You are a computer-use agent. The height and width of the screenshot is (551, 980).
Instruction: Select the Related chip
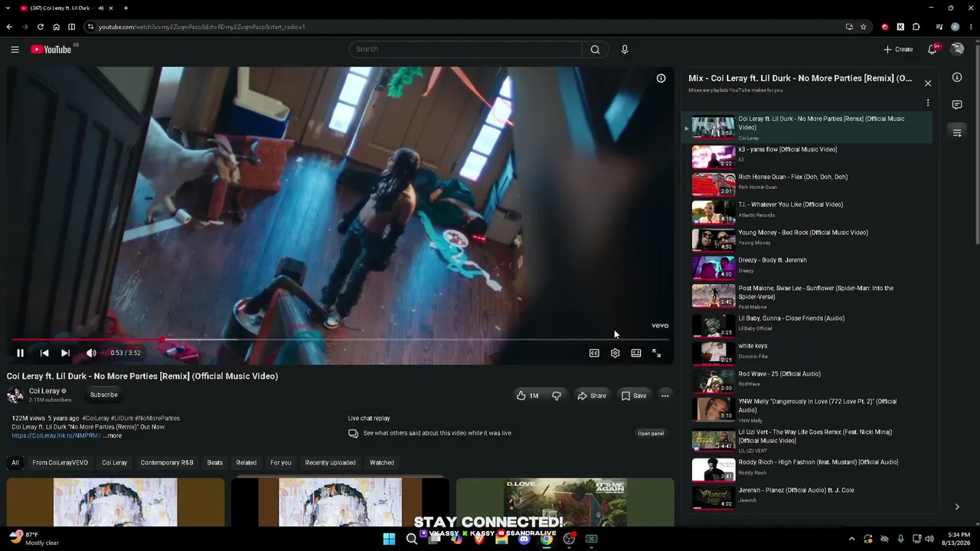pyautogui.click(x=247, y=462)
